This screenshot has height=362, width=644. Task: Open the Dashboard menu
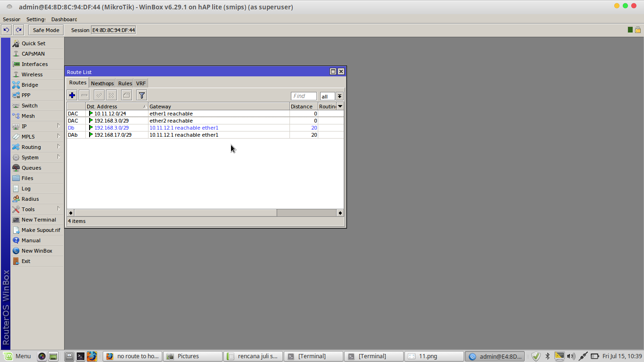pyautogui.click(x=64, y=19)
